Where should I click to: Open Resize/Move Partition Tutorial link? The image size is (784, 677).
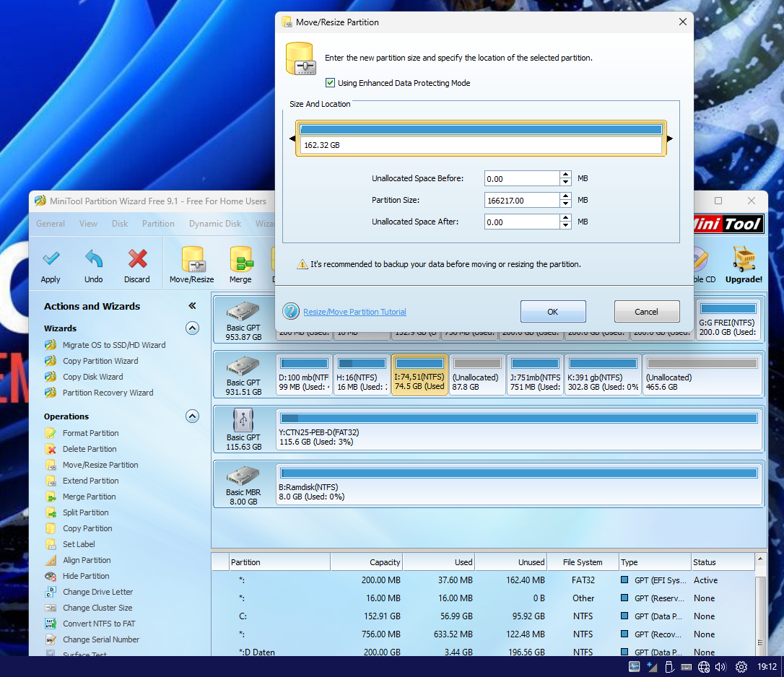[x=354, y=312]
